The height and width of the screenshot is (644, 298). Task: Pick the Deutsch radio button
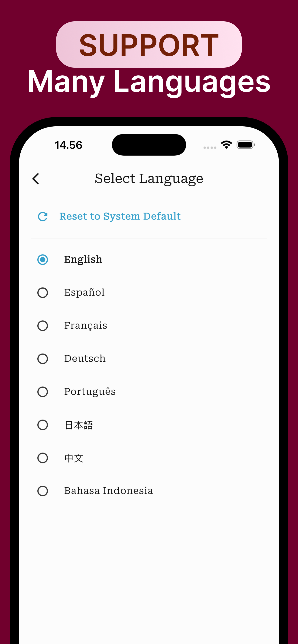(x=43, y=358)
